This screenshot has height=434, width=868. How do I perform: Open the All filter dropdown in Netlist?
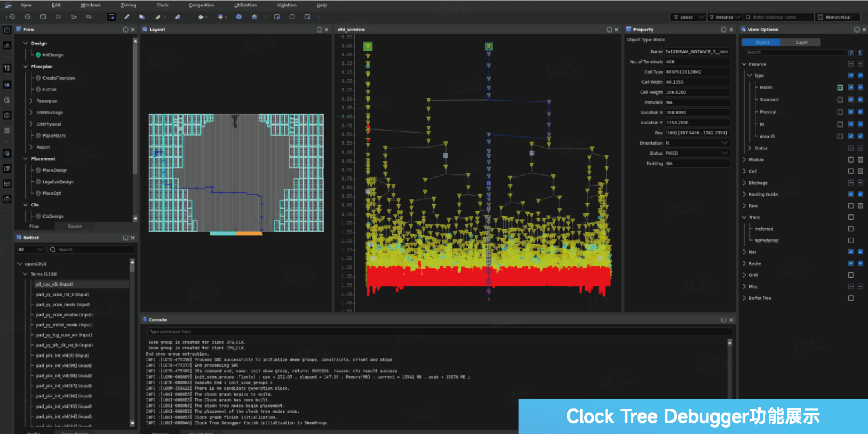(31, 250)
